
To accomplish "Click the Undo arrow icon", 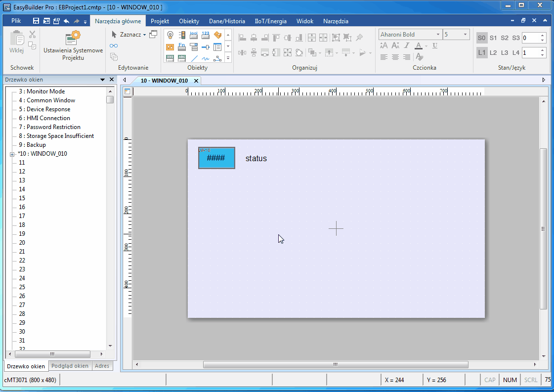I will tap(66, 21).
